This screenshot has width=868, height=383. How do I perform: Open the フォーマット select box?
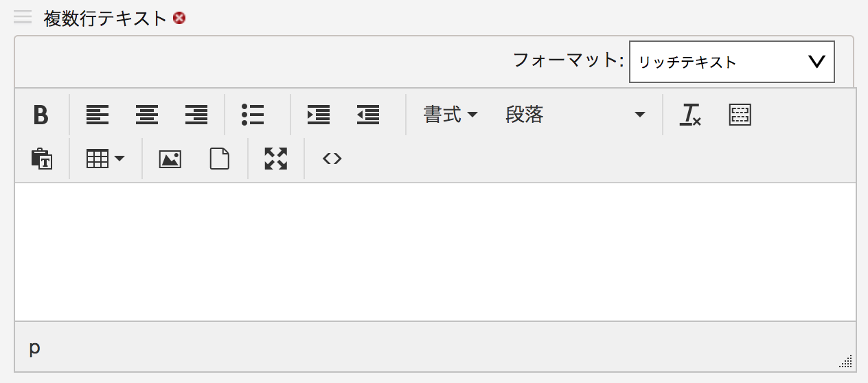coord(731,62)
